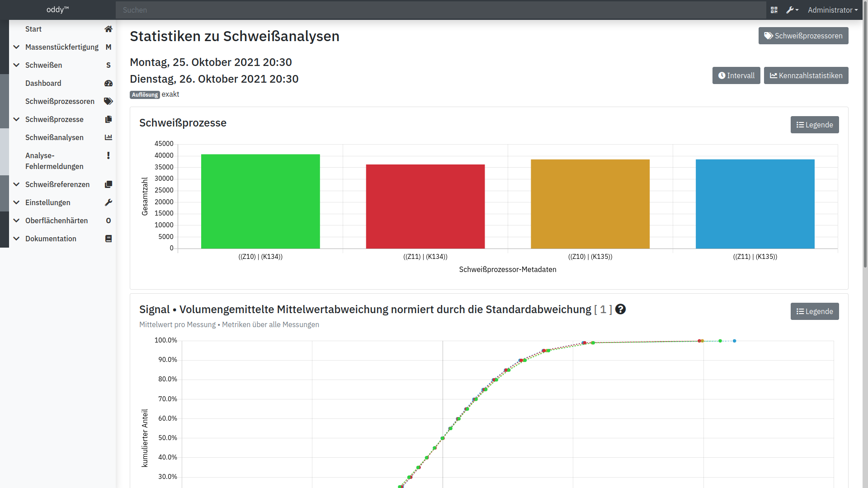The image size is (868, 488).
Task: Expand the Dokumentation sidebar section
Action: click(16, 239)
